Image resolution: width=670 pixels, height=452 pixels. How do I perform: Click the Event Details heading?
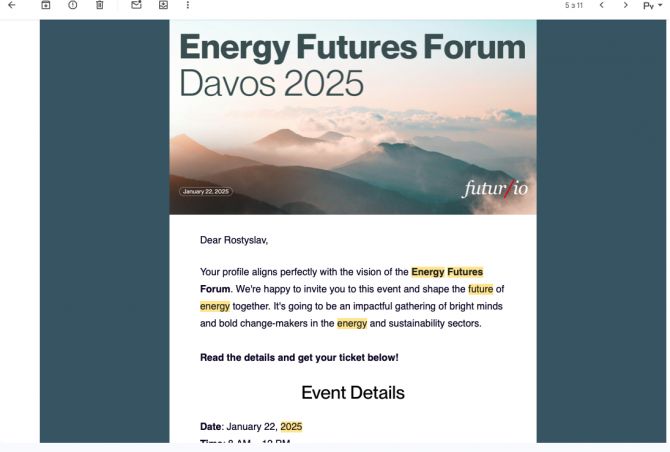point(353,393)
